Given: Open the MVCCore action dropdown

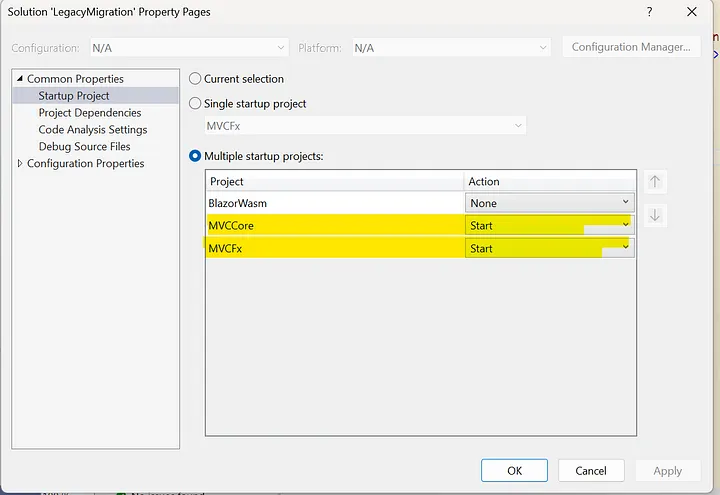Looking at the screenshot, I should pyautogui.click(x=550, y=225).
